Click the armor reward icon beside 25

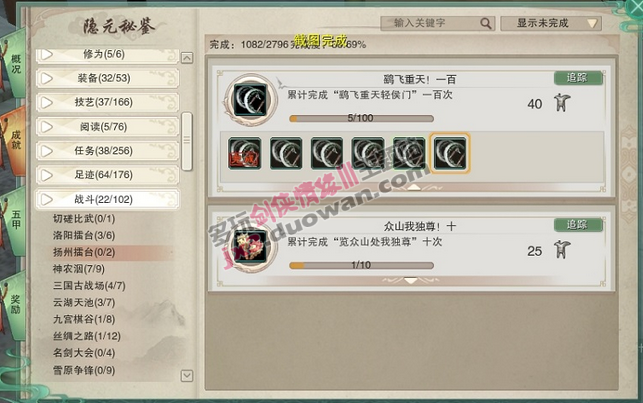[x=562, y=250]
